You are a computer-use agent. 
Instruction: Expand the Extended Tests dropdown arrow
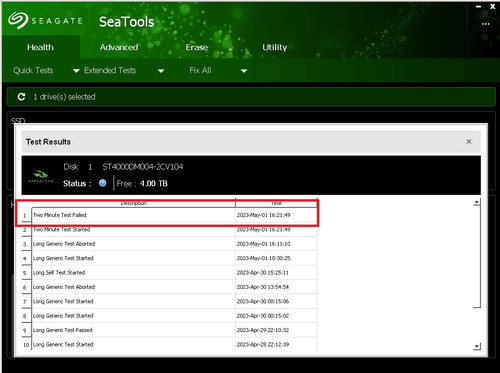161,71
